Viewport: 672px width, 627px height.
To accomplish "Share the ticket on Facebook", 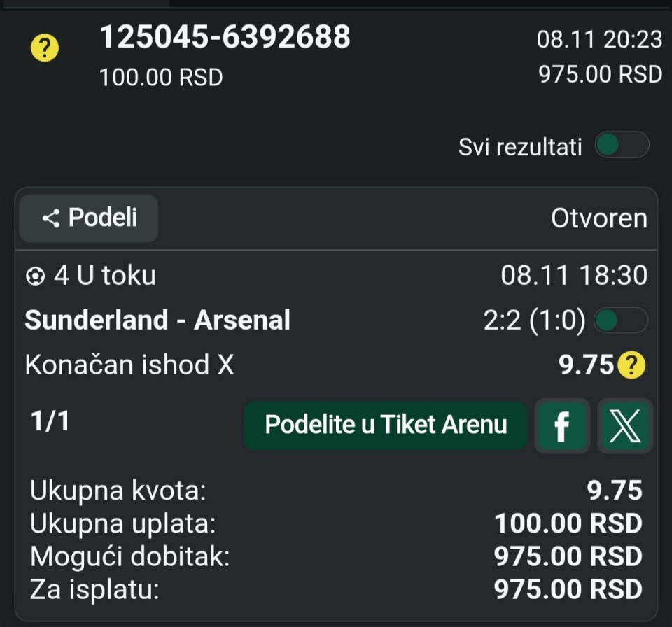I will tap(561, 425).
